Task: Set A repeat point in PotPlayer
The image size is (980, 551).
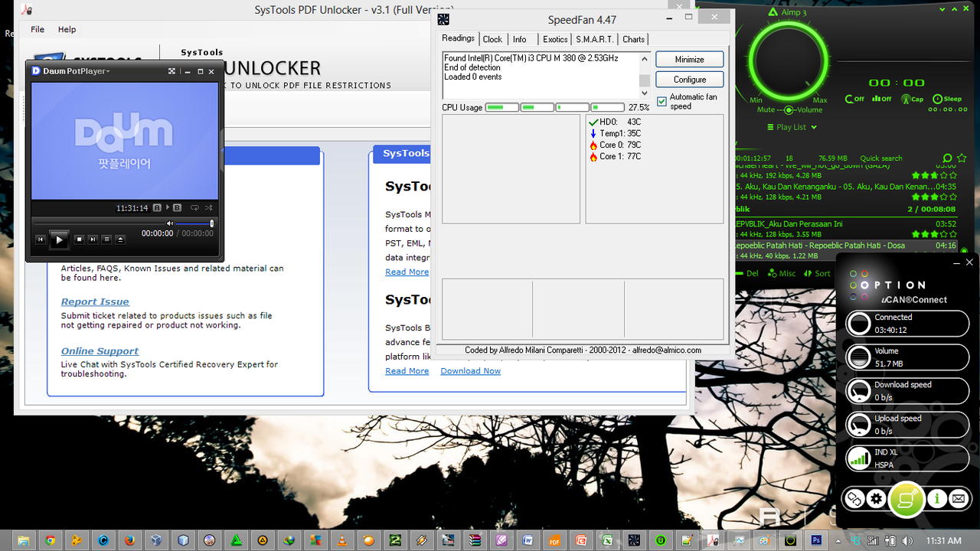Action: 157,208
